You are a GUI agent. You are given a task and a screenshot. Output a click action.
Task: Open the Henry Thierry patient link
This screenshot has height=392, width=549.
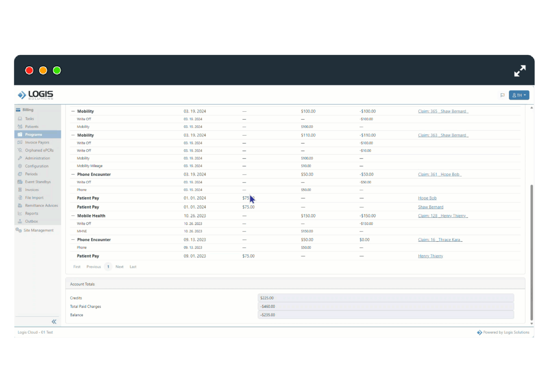pos(430,256)
